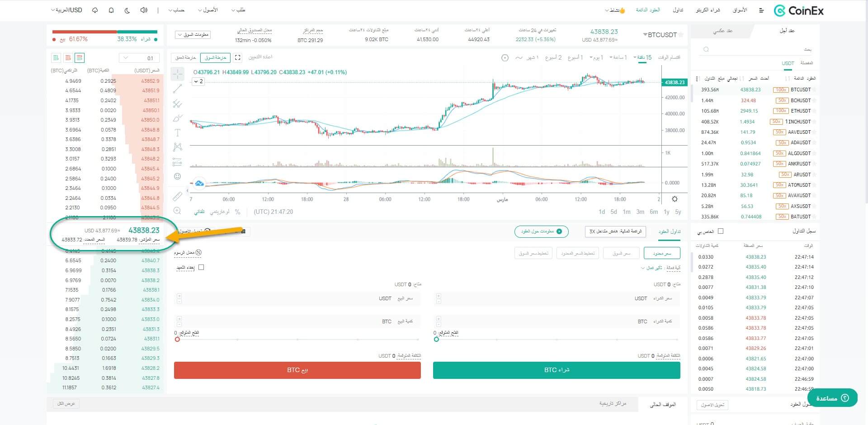Image resolution: width=868 pixels, height=425 pixels.
Task: Open 'تأثير فعال' order validity dropdown
Action: (651, 268)
